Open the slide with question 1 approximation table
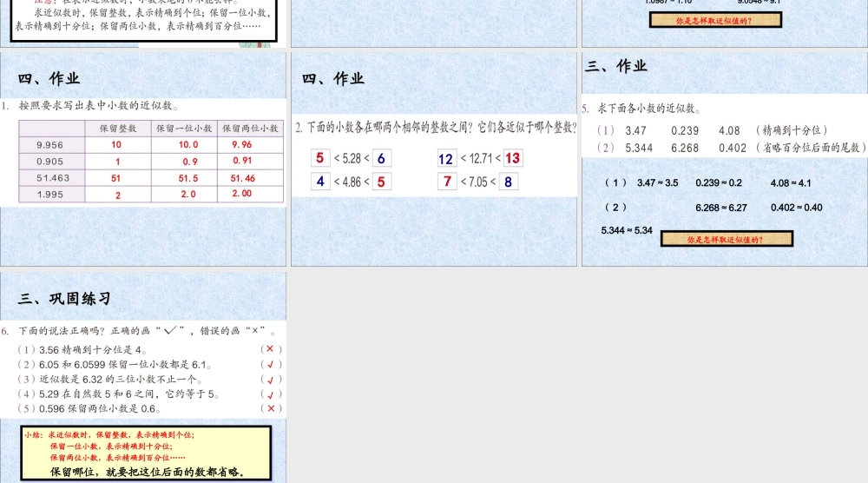 [x=143, y=159]
